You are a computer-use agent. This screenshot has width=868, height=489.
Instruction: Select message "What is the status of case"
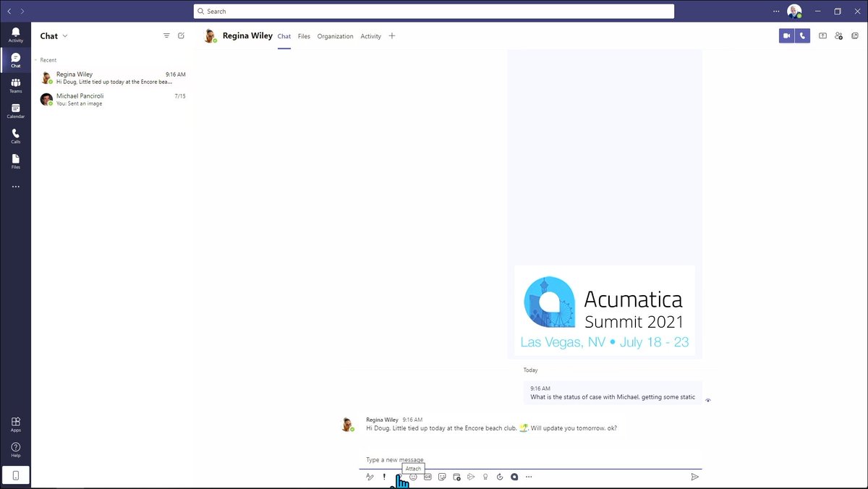click(612, 397)
